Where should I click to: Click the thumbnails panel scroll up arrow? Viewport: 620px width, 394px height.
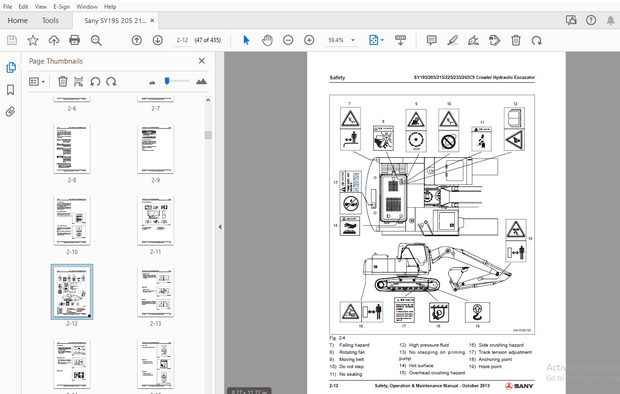click(208, 100)
